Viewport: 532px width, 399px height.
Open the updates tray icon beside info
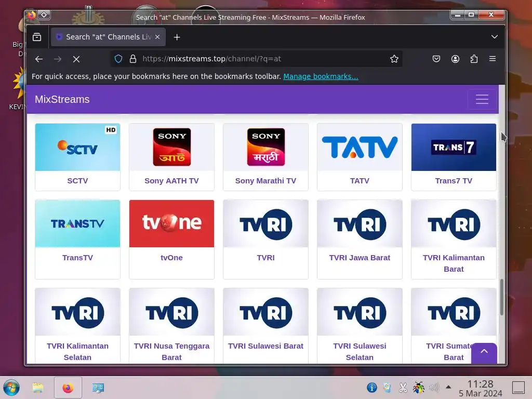pos(387,387)
